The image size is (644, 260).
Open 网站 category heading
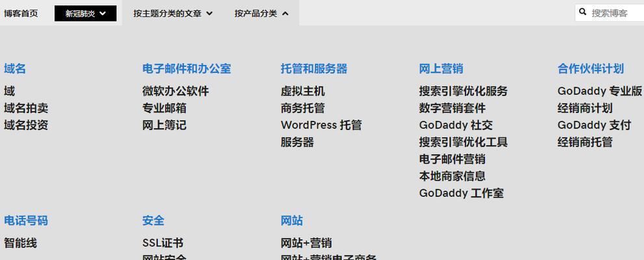click(291, 220)
